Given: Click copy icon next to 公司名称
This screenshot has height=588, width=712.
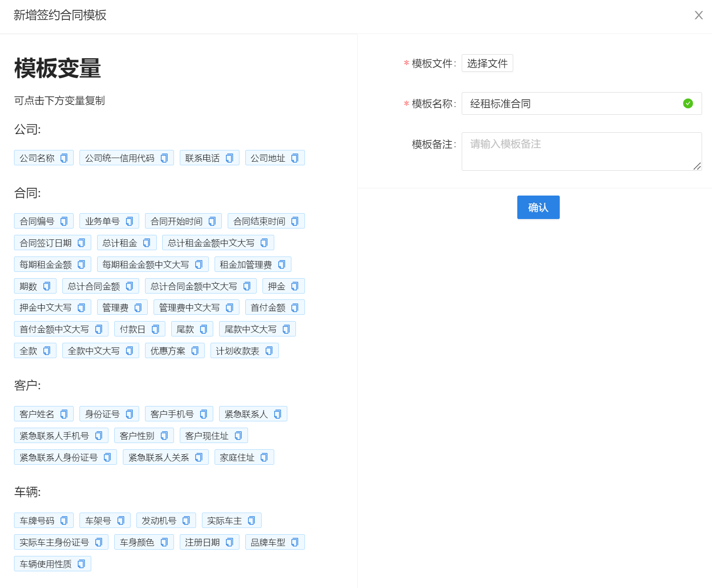Looking at the screenshot, I should (x=64, y=158).
